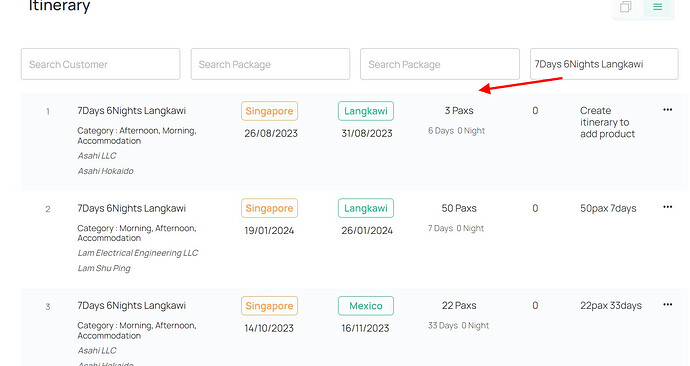Screen dimensions: 690x366
Task: Click 'Asahi LLC' in the first row
Action: pyautogui.click(x=97, y=156)
